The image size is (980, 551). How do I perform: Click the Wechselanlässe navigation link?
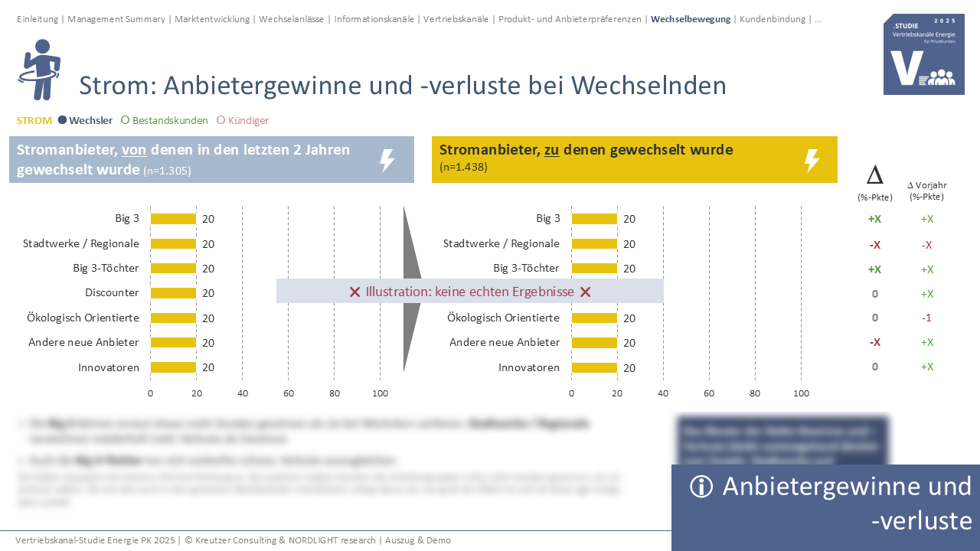(293, 19)
